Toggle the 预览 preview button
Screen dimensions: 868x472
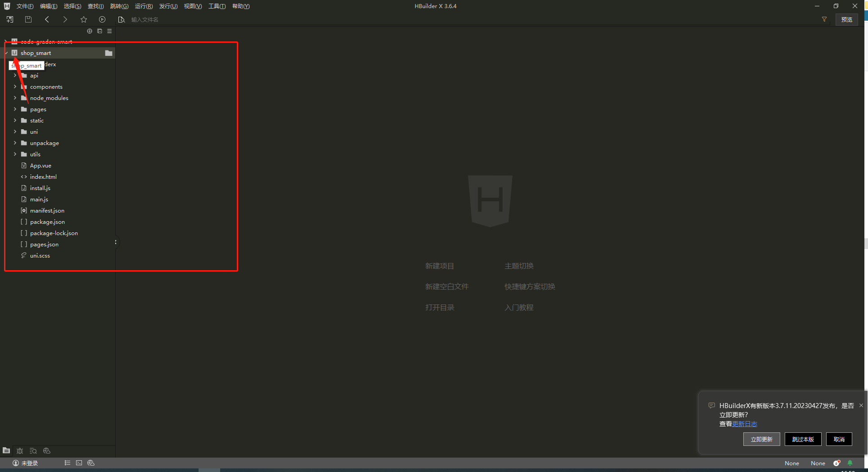(846, 19)
